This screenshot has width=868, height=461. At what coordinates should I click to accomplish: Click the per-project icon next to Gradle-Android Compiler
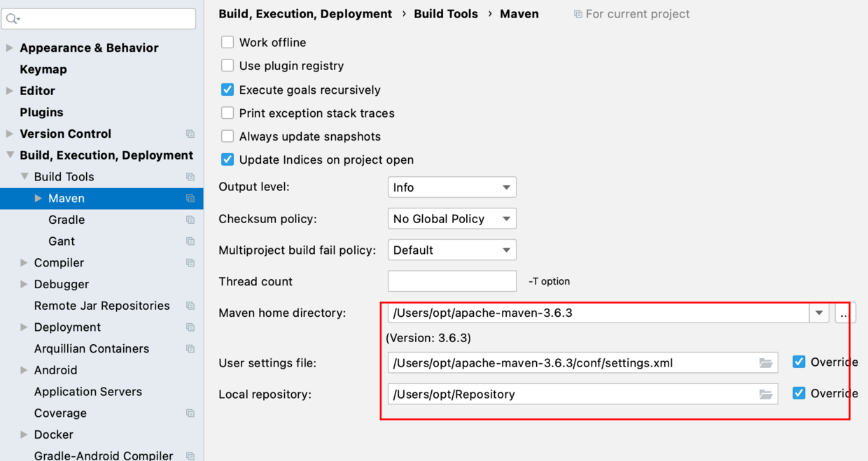pyautogui.click(x=190, y=455)
